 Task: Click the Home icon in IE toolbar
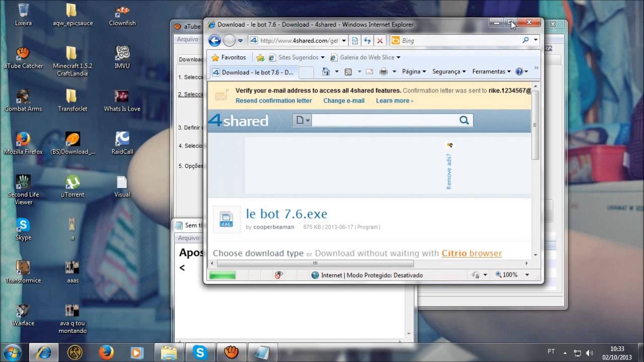click(326, 72)
